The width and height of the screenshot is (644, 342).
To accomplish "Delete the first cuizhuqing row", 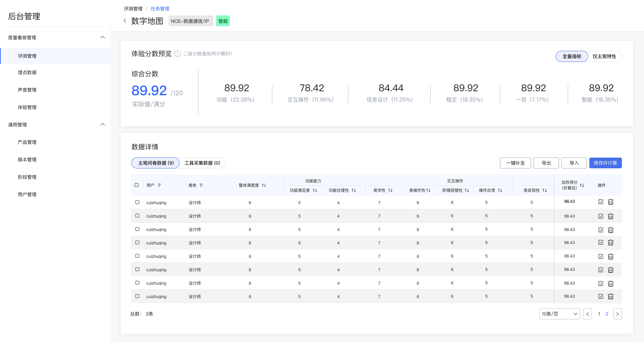I will [x=611, y=202].
